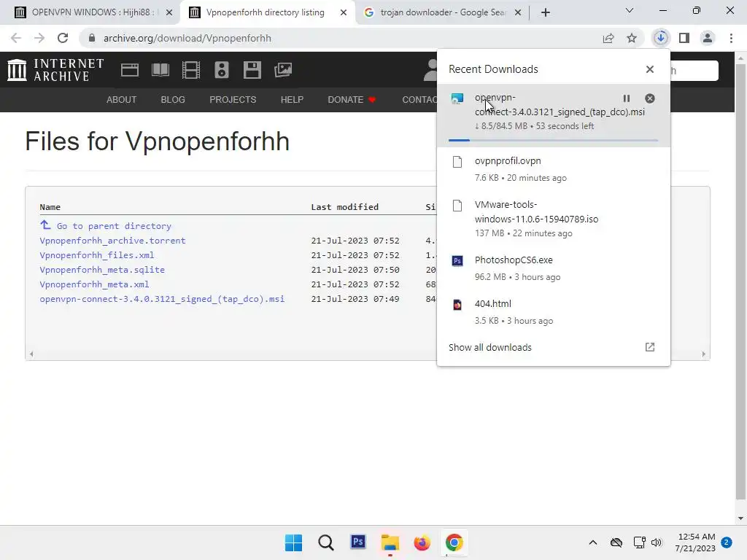
Task: Click the share this page icon
Action: [608, 38]
